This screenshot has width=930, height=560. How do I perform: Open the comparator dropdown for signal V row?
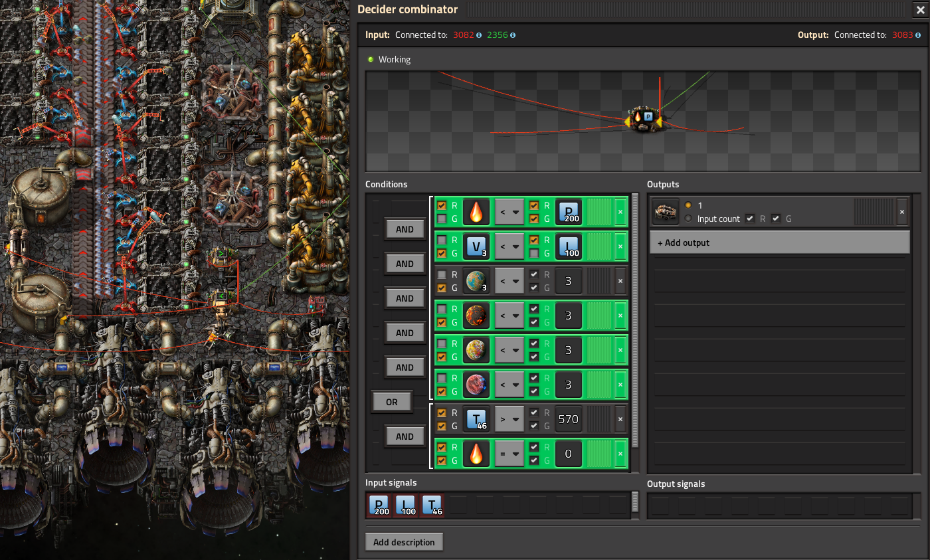pyautogui.click(x=510, y=246)
